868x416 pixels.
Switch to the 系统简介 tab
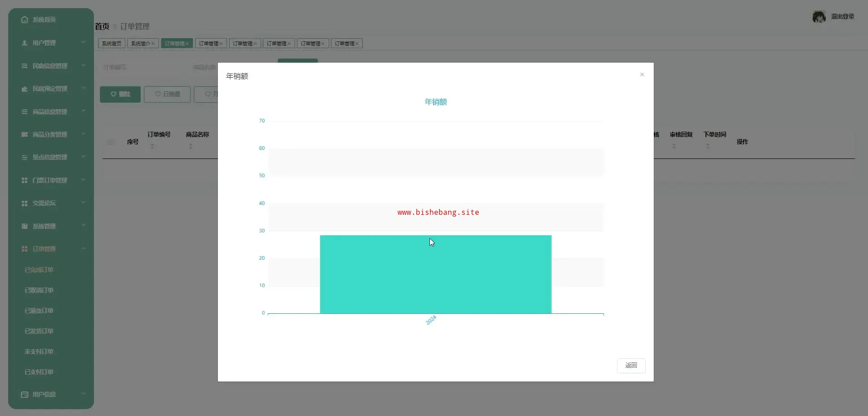143,44
